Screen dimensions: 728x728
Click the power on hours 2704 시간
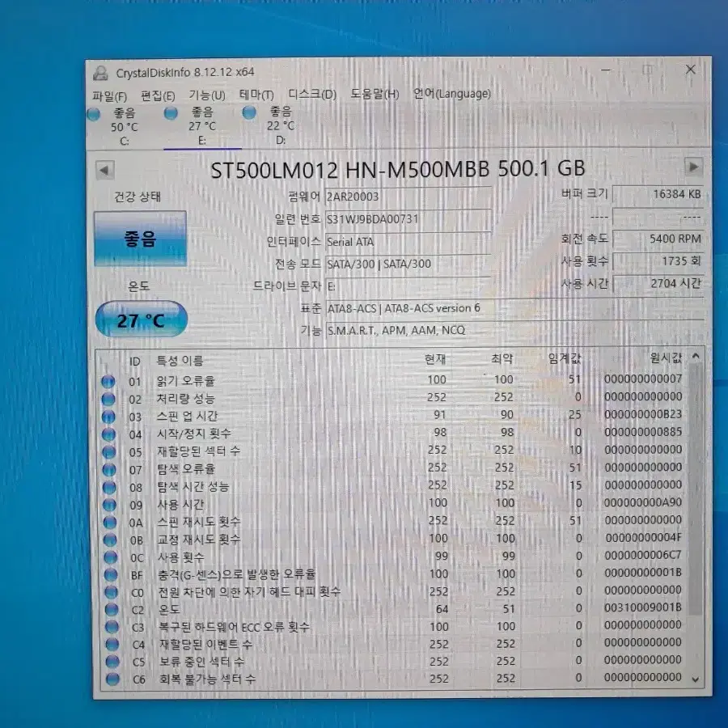click(x=658, y=283)
